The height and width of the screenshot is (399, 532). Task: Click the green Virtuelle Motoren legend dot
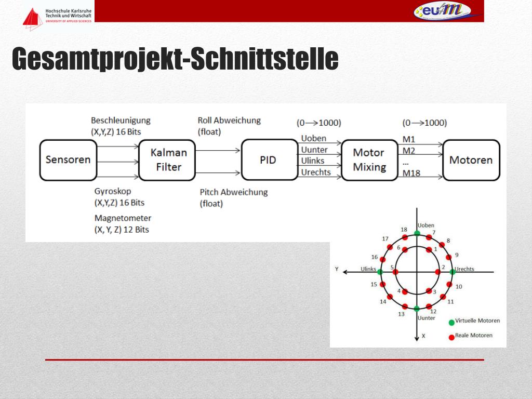click(x=451, y=323)
